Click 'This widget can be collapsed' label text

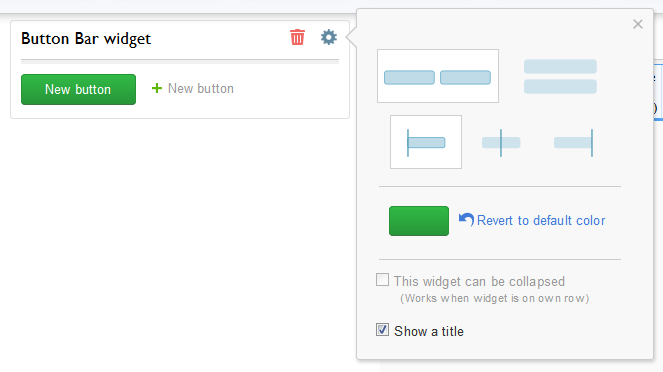point(479,281)
